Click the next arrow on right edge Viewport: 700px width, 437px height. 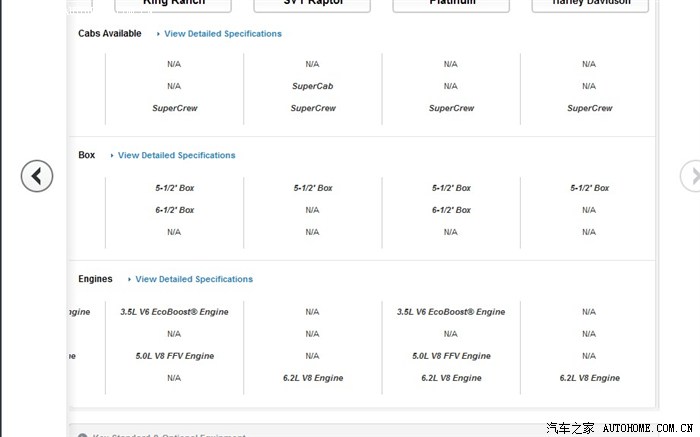(691, 177)
